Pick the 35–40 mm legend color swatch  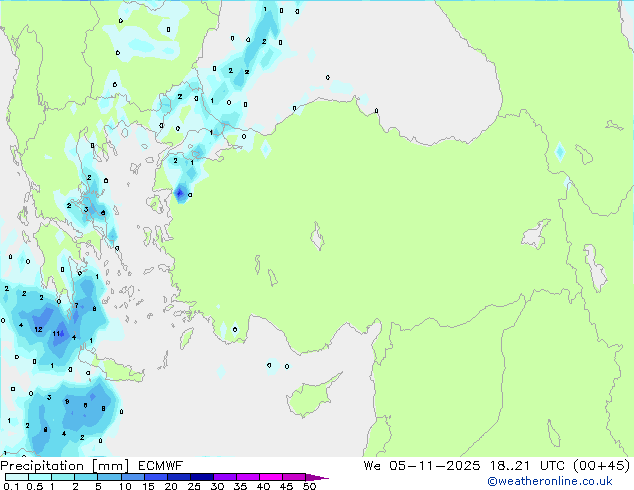tap(247, 477)
